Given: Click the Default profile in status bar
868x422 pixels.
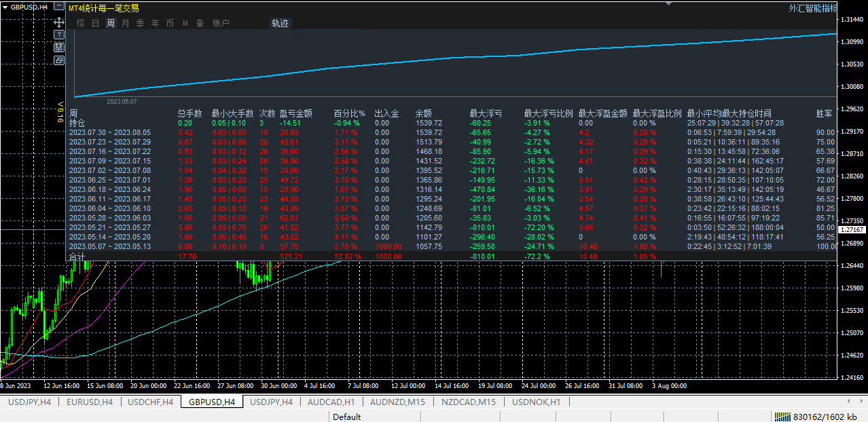Looking at the screenshot, I should click(346, 417).
